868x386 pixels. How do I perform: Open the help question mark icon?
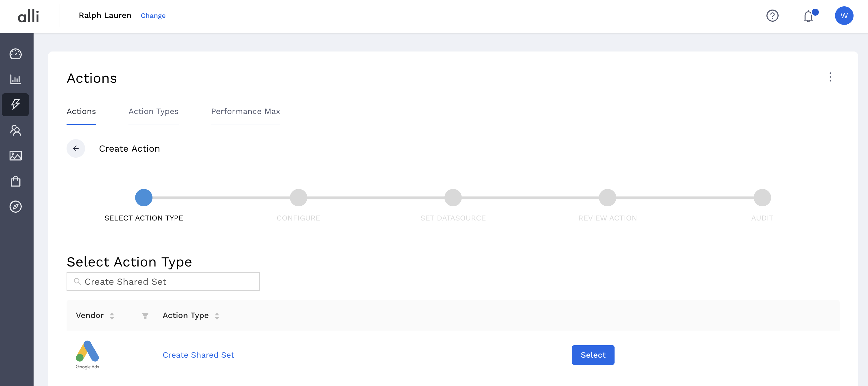772,16
